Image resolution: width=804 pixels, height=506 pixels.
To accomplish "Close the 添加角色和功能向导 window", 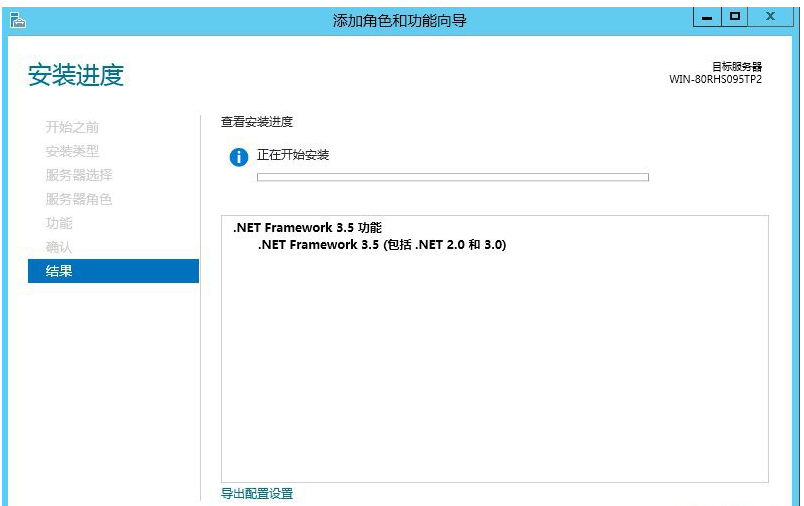I will coord(770,17).
